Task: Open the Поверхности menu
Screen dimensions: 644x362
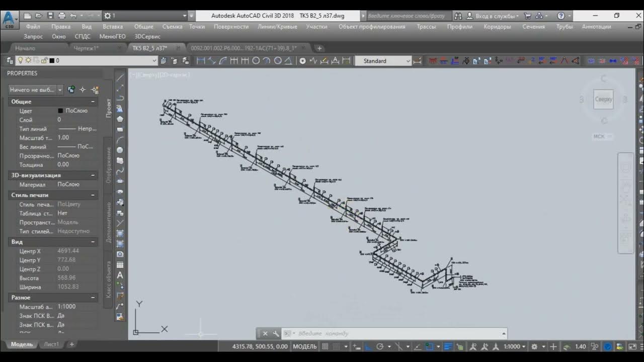Action: click(x=231, y=27)
